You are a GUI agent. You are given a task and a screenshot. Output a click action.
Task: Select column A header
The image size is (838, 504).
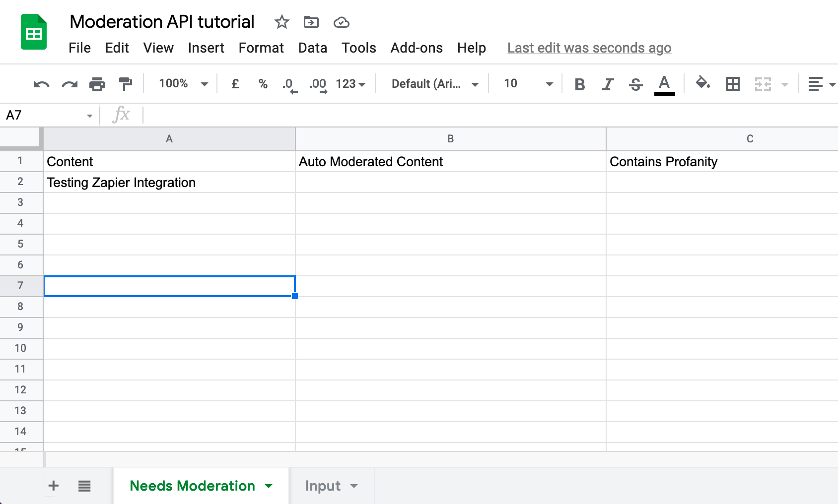(169, 139)
